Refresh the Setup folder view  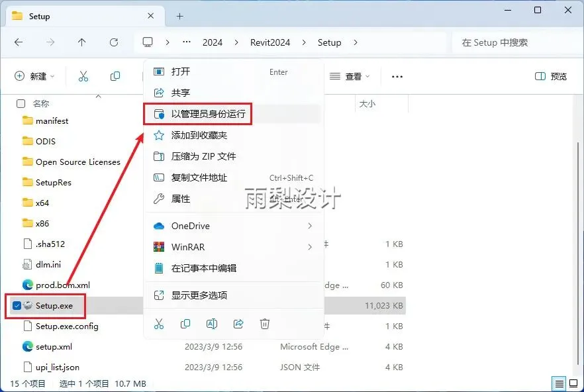pyautogui.click(x=114, y=42)
